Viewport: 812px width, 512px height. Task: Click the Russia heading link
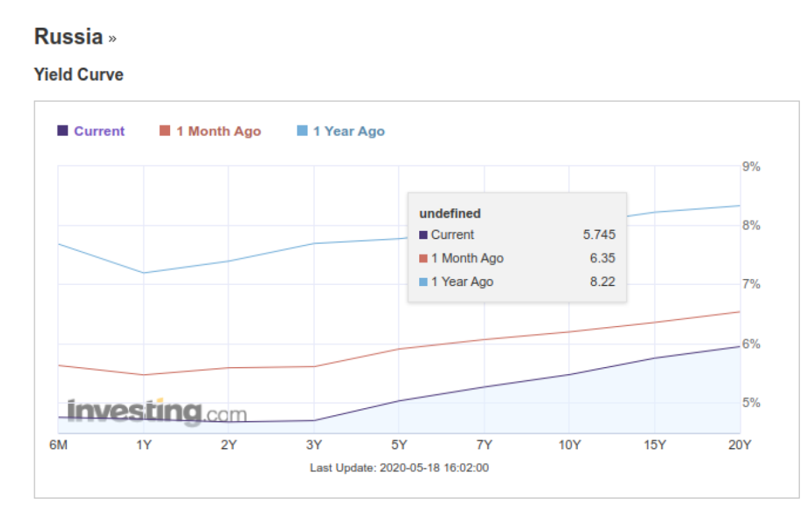[x=68, y=37]
